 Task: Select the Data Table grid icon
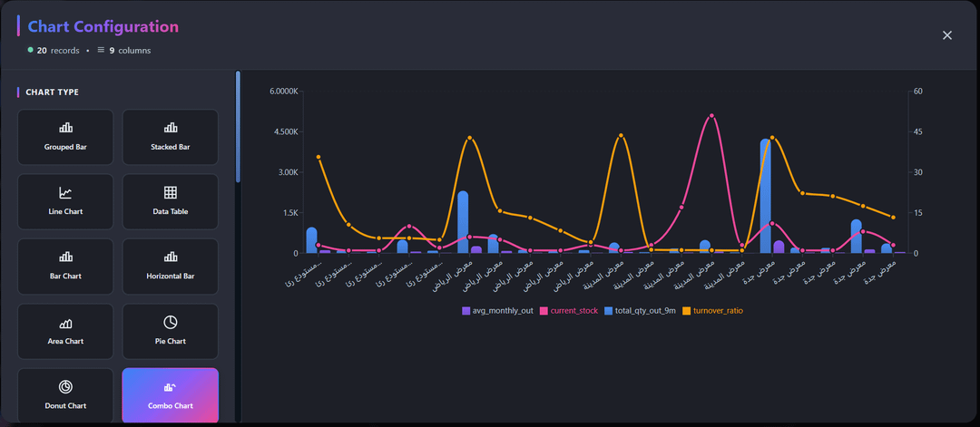[x=171, y=192]
